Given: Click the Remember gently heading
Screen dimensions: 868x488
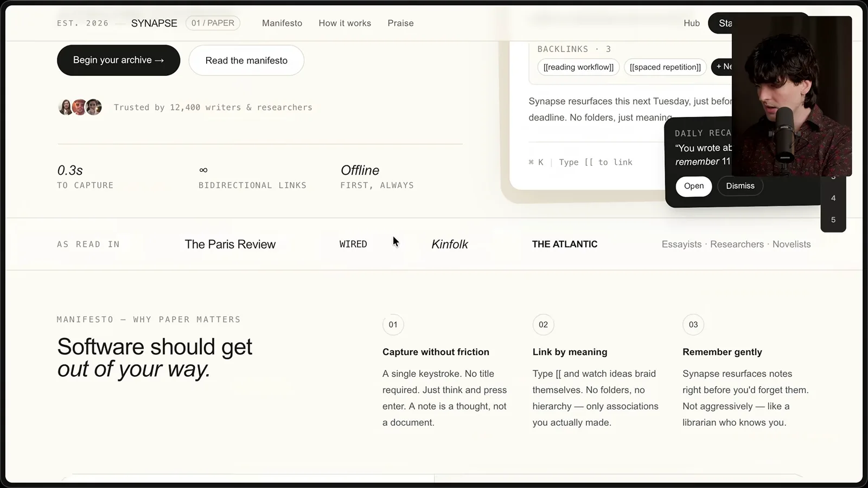Looking at the screenshot, I should (x=722, y=352).
